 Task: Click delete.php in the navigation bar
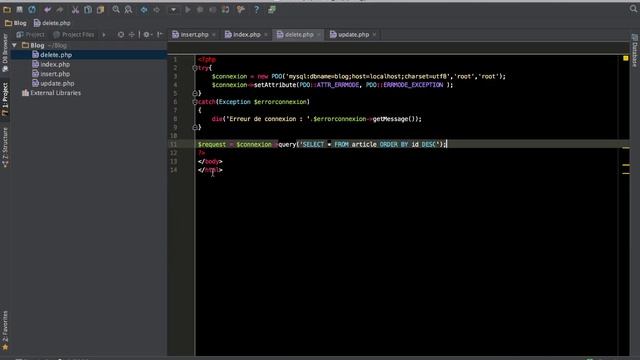52,23
